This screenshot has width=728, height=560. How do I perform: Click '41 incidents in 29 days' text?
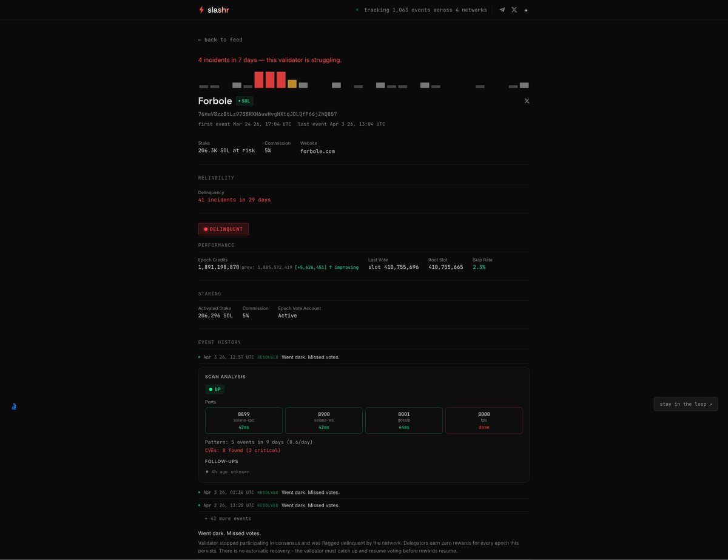click(x=234, y=200)
